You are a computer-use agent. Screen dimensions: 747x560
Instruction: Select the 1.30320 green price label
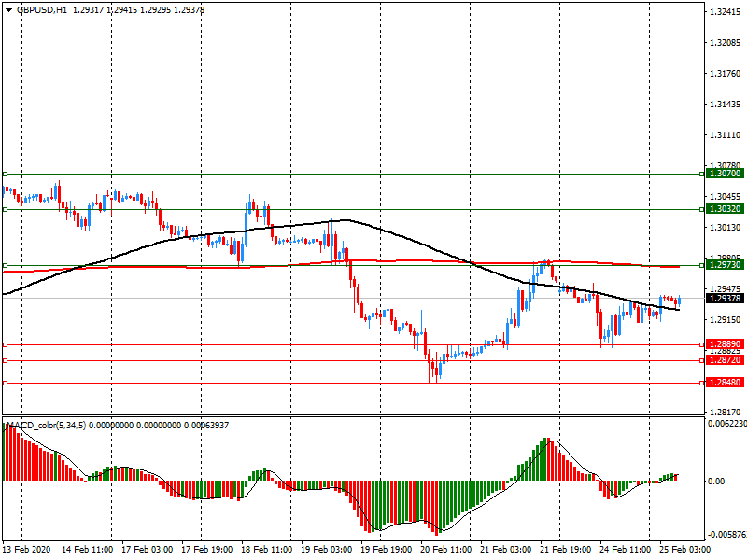click(725, 209)
